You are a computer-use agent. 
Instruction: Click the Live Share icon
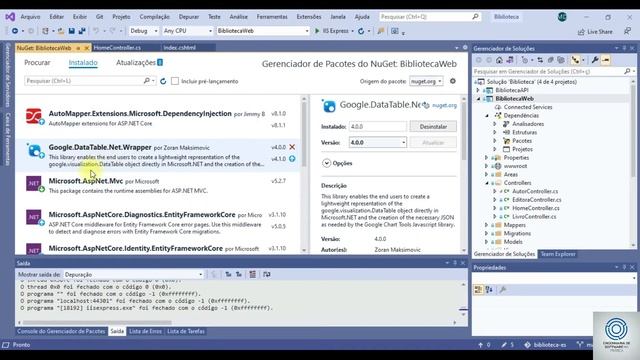point(581,32)
